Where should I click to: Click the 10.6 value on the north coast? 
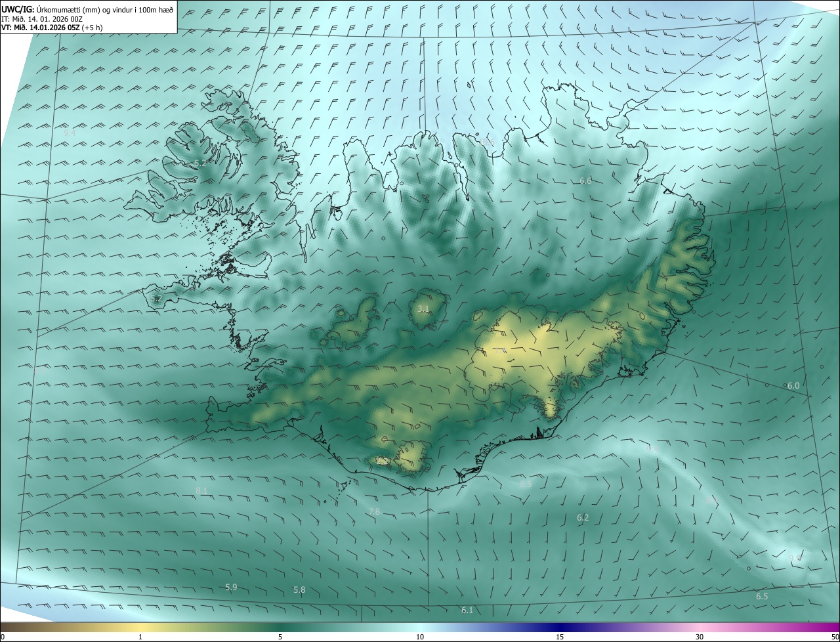point(486,141)
